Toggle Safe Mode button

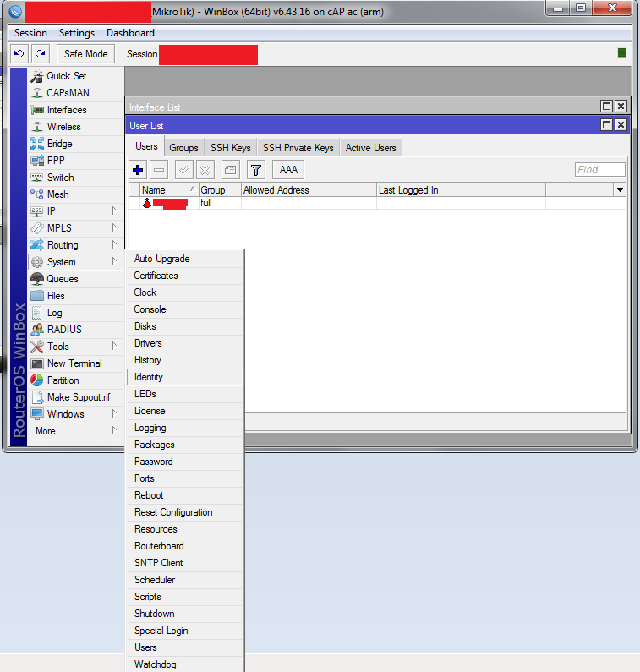pyautogui.click(x=85, y=54)
